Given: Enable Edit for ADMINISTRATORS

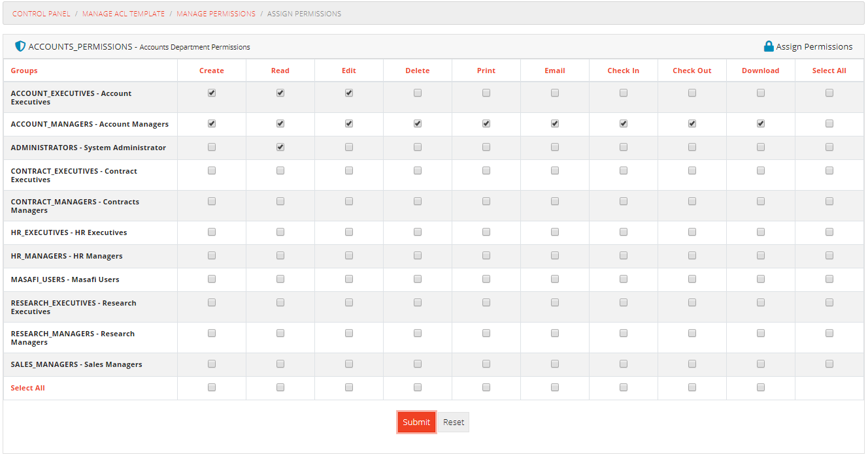Looking at the screenshot, I should (x=349, y=148).
